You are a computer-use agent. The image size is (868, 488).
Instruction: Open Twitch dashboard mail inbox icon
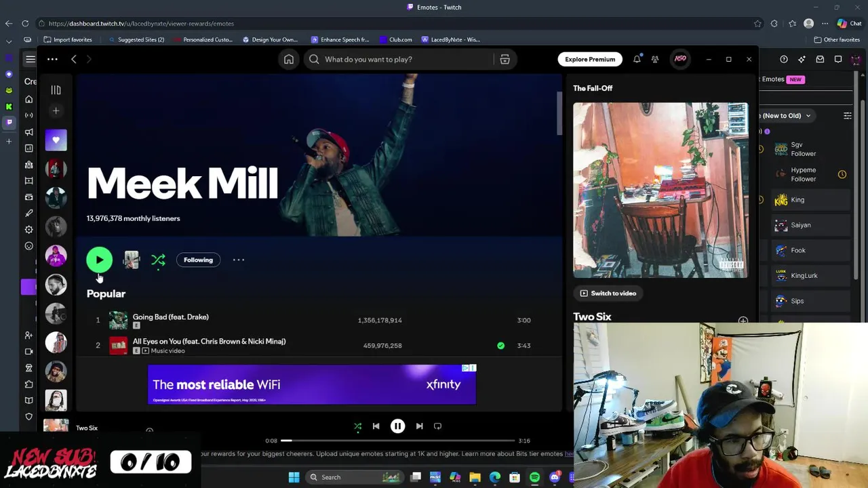pos(820,60)
